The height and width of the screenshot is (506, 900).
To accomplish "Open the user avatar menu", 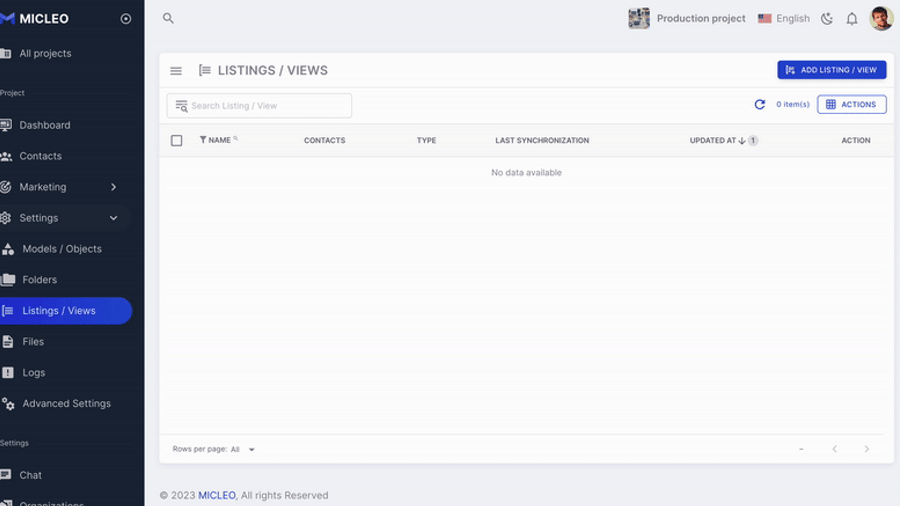I will pyautogui.click(x=881, y=18).
